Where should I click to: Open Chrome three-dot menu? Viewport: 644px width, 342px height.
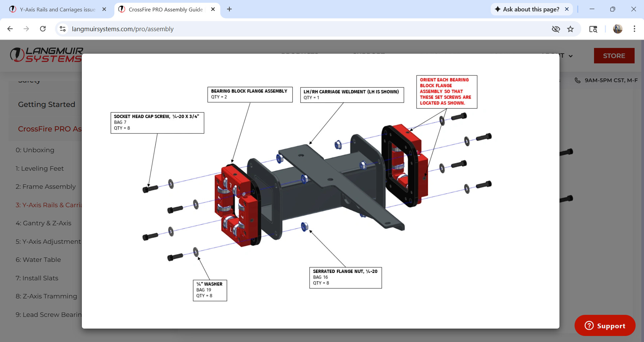click(634, 29)
